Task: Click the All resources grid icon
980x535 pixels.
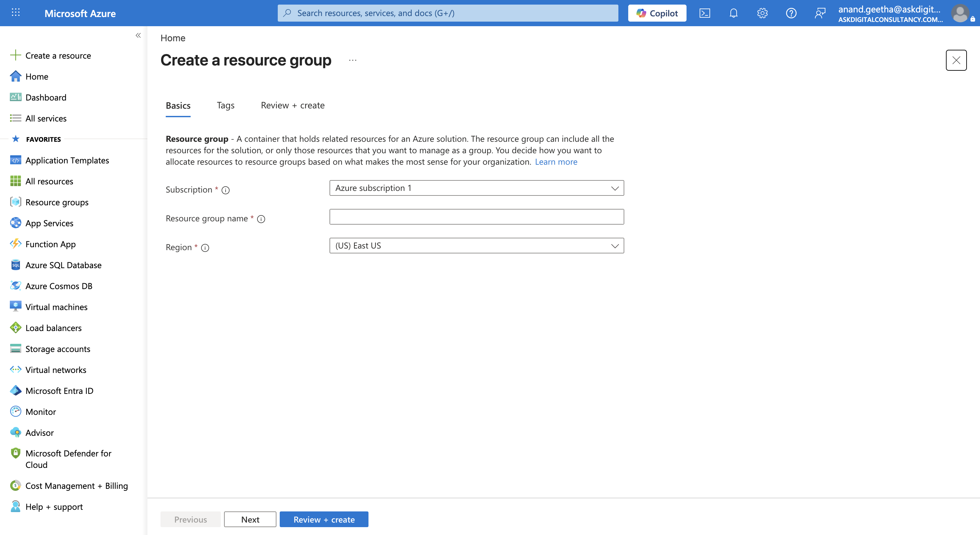Action: click(16, 181)
